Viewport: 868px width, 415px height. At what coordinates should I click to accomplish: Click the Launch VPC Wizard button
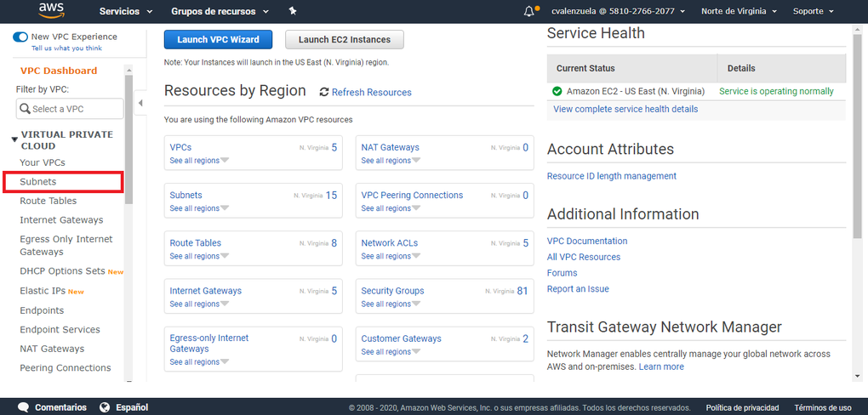[218, 40]
